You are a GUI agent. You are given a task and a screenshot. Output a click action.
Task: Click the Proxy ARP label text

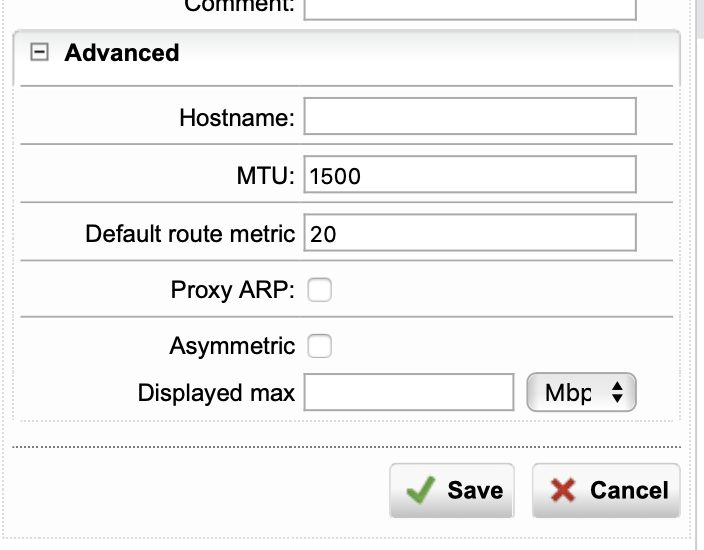click(x=233, y=290)
